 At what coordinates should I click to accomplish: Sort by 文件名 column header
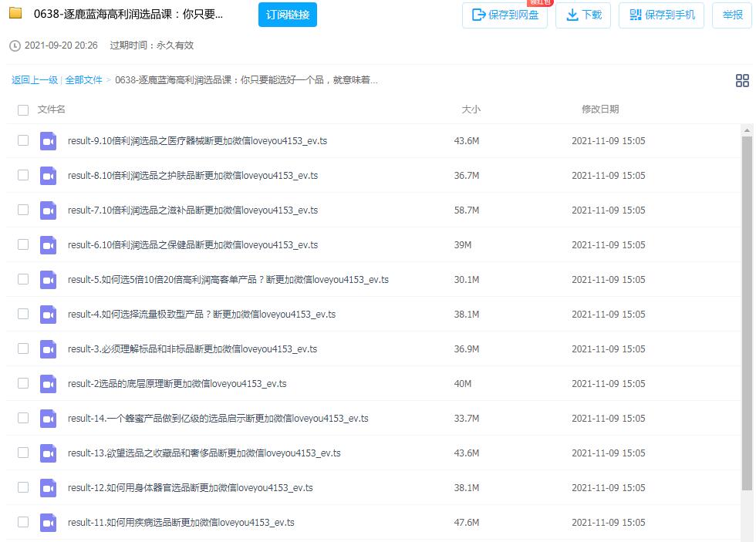pyautogui.click(x=51, y=109)
